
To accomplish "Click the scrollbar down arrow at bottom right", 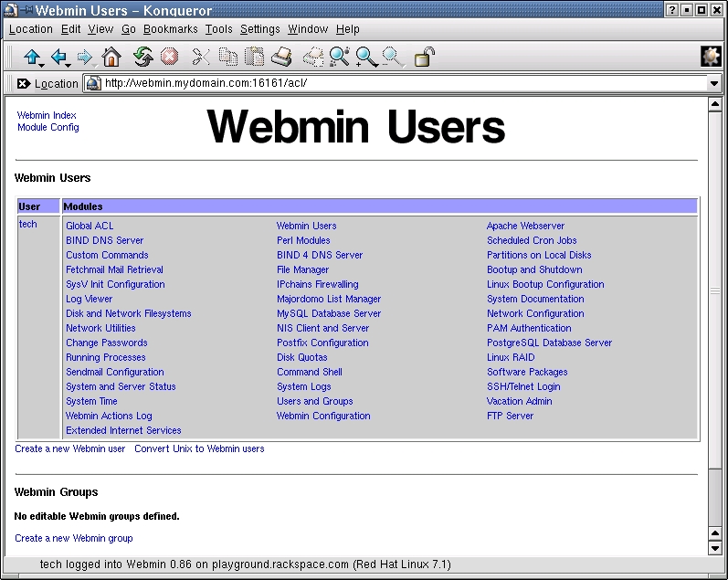I will 715,548.
